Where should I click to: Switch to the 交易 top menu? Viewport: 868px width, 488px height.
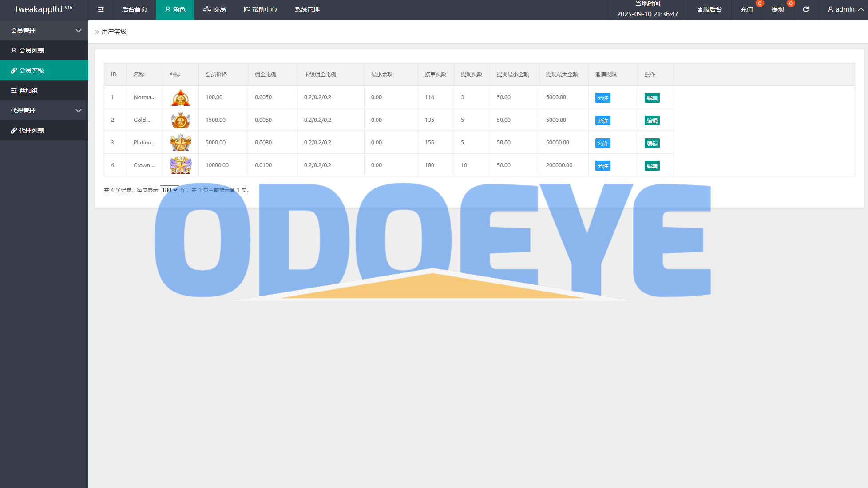(214, 9)
